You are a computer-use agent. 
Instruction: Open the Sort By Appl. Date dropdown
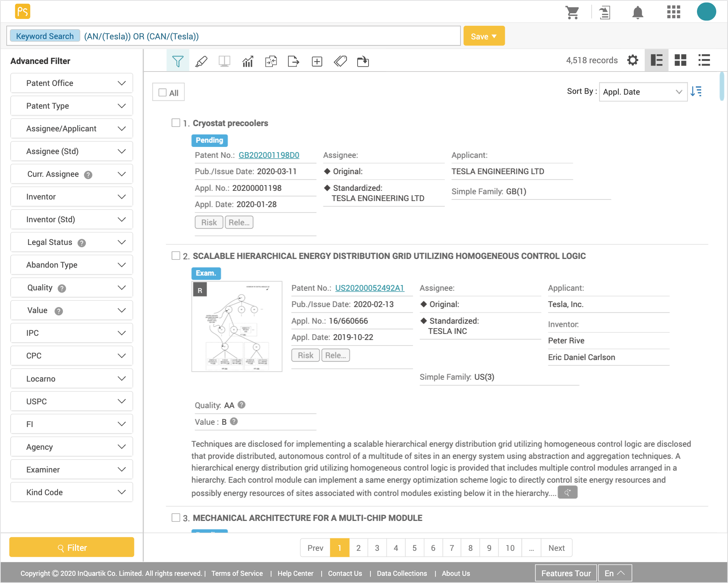[x=643, y=92]
